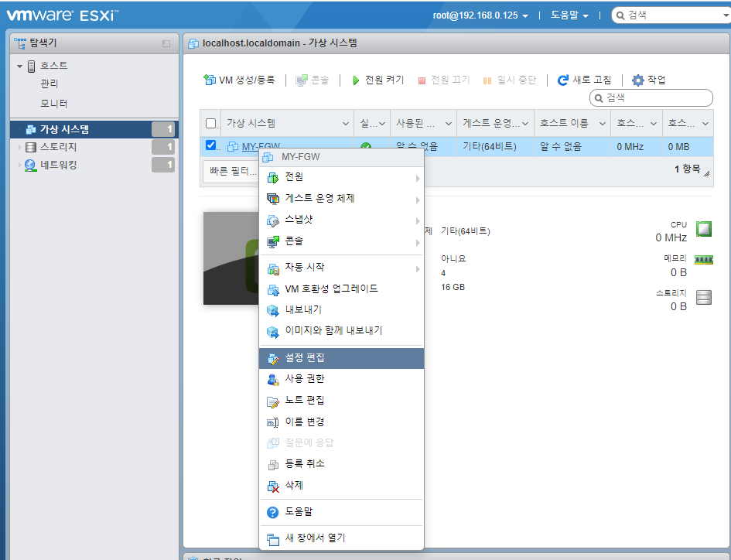
Task: Click the 등록 취소 unregister icon
Action: 273,464
